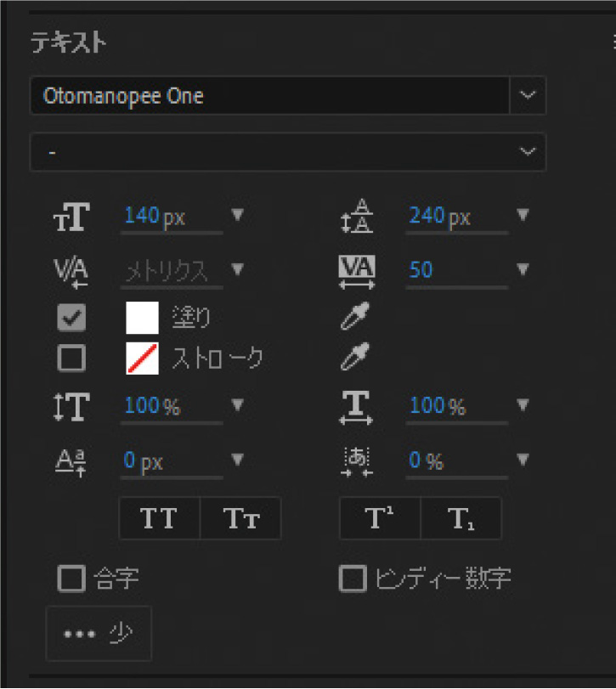Open the white fill color swatch
The width and height of the screenshot is (616, 689).
coord(142,318)
